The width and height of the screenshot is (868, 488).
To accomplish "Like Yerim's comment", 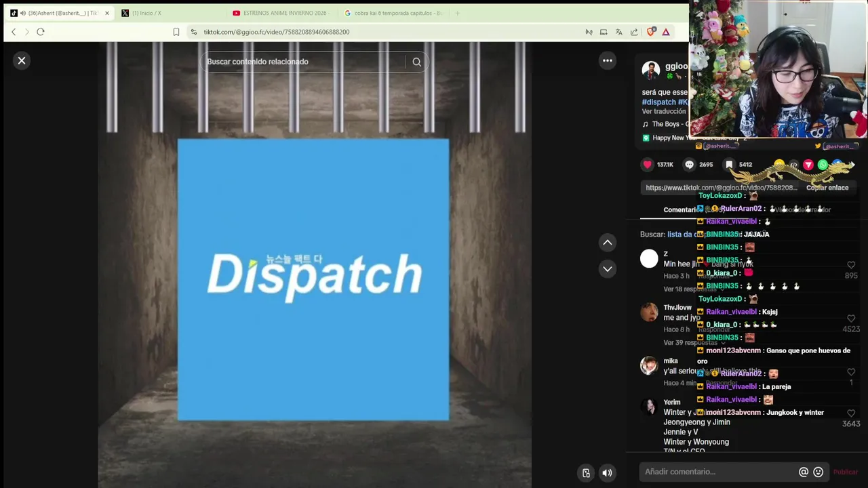I will (x=851, y=413).
